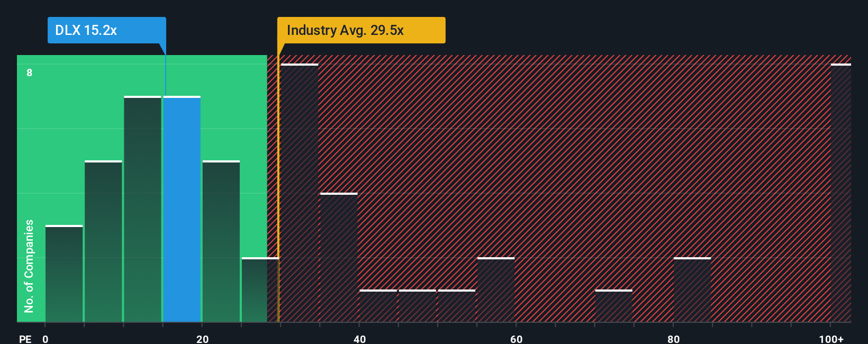
Task: Click the low bar for PE 40-45
Action: click(x=378, y=306)
